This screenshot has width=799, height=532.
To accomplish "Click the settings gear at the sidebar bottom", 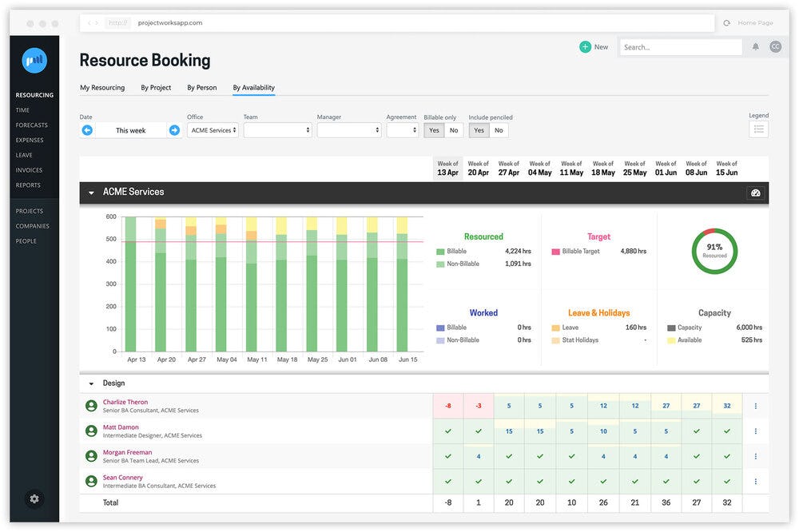I will tap(34, 498).
